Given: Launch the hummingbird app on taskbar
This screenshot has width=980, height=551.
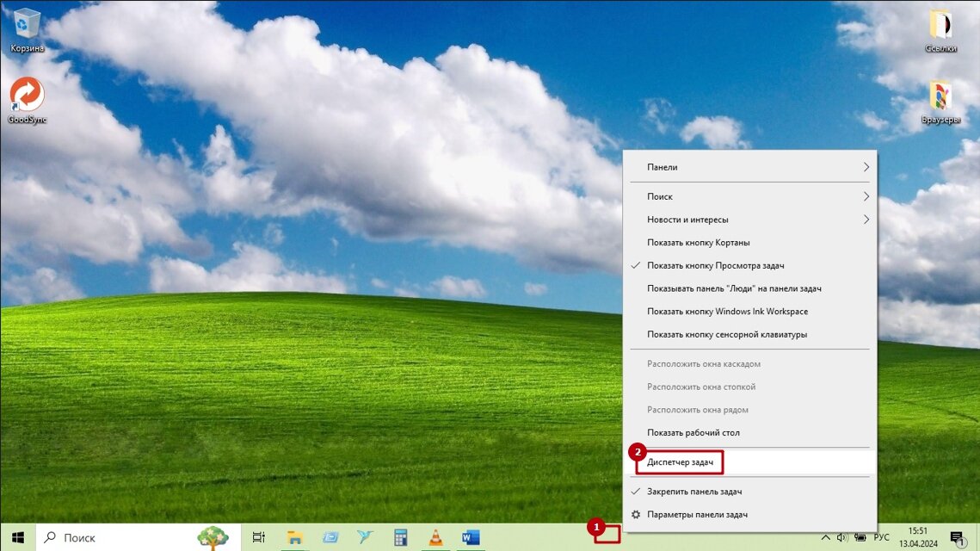Looking at the screenshot, I should click(x=365, y=537).
